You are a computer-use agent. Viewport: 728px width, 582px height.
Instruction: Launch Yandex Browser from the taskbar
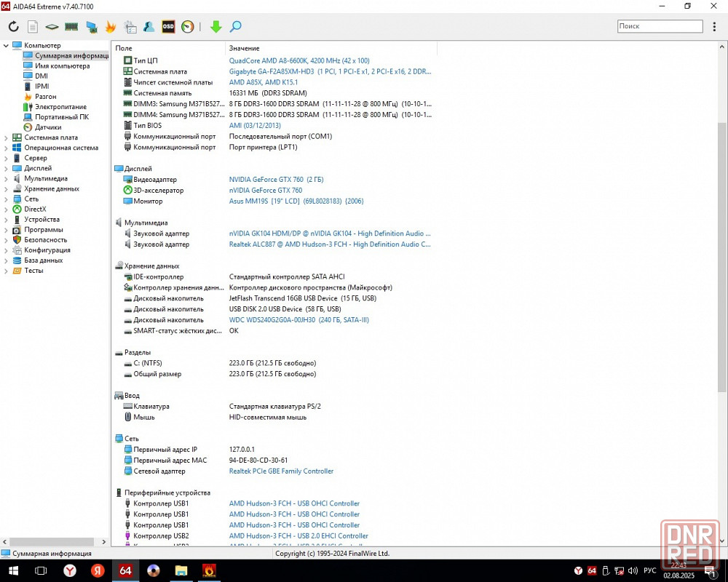70,570
